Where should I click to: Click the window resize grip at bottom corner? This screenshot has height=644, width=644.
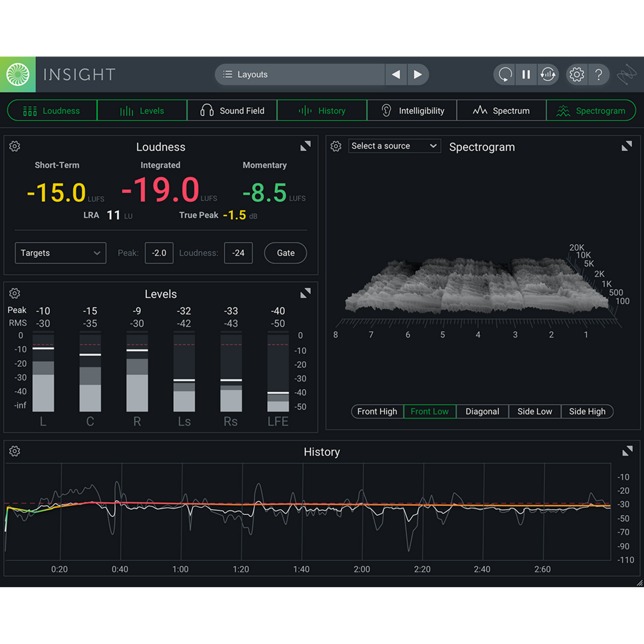639,582
